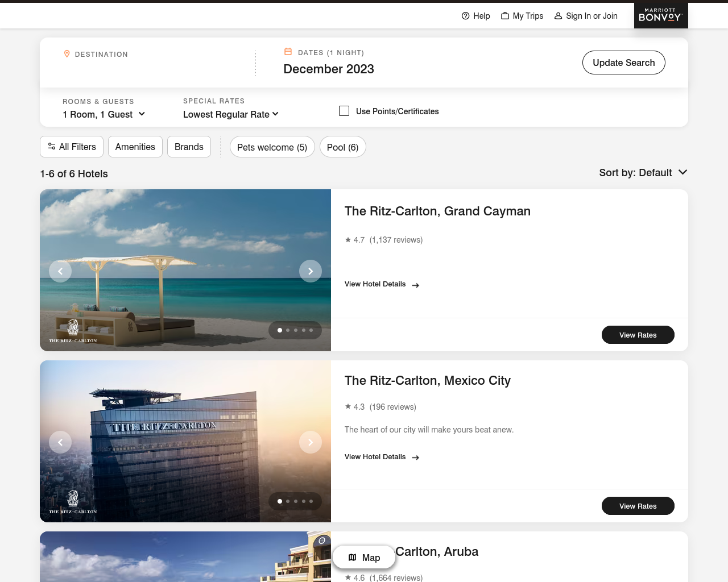Open the Lowest Regular Rate dropdown
The width and height of the screenshot is (728, 582).
point(231,114)
